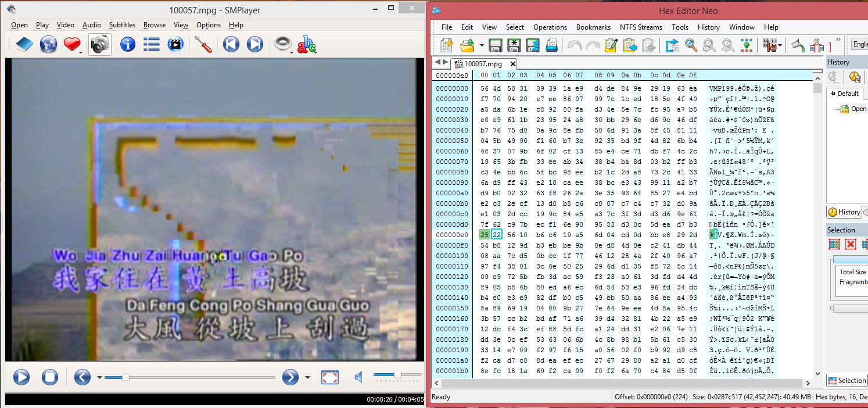Open the Operations menu in Hex Editor Neo
This screenshot has height=408, width=868.
click(x=550, y=27)
